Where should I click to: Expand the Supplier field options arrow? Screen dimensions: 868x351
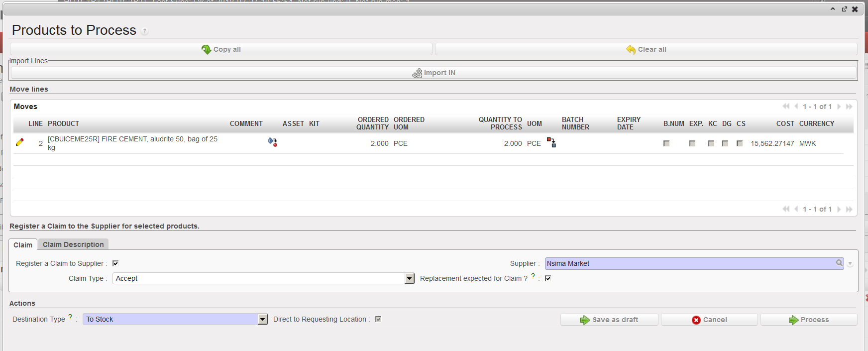click(850, 264)
